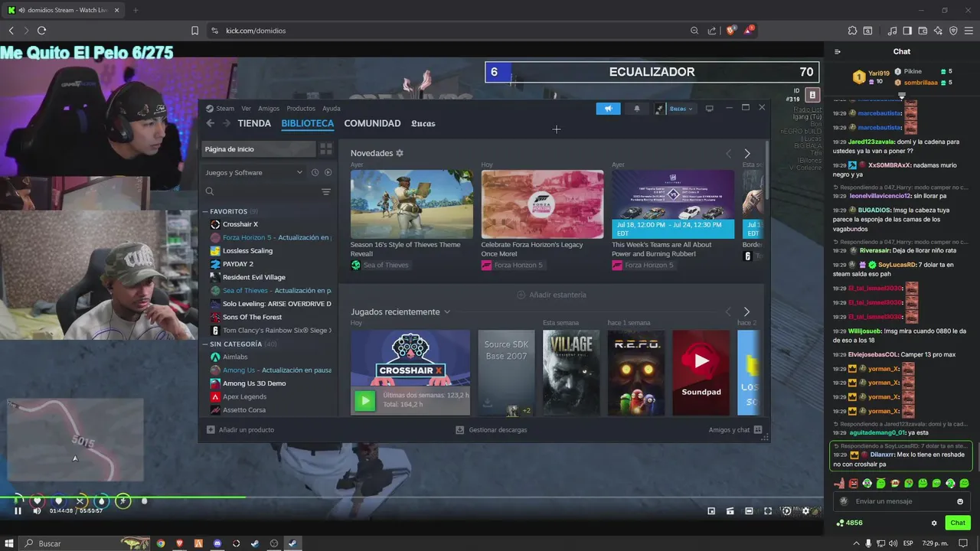Open the browser extensions puzzle icon
Image resolution: width=980 pixels, height=551 pixels.
point(852,31)
